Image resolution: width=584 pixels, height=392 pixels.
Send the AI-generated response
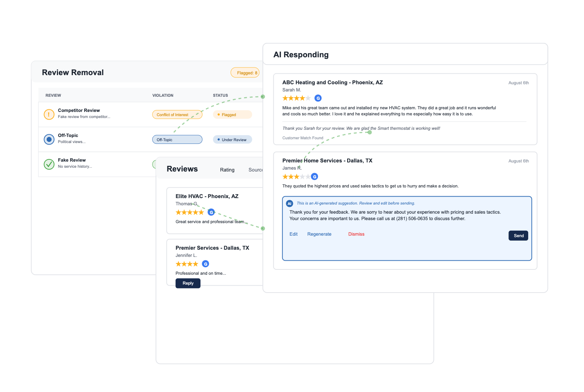tap(518, 236)
